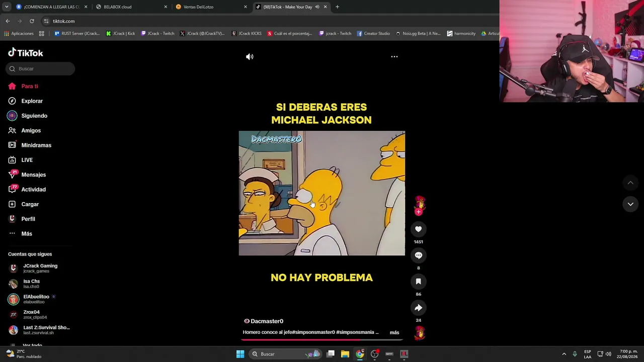The image size is (644, 362).
Task: Open the tab search dropdown arrow
Action: [7, 7]
